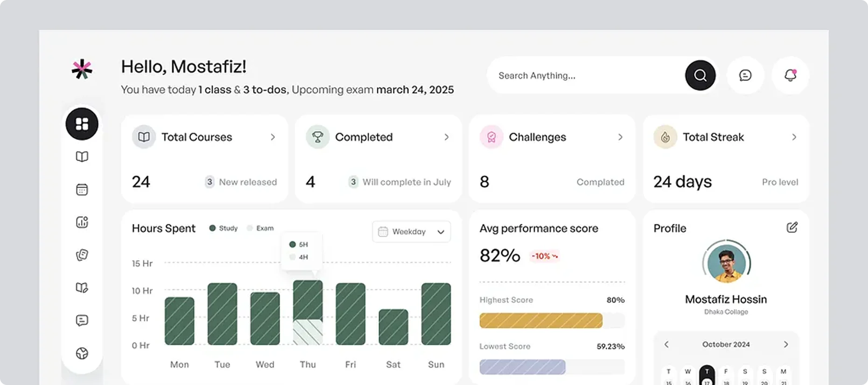The image size is (868, 385).
Task: Toggle the Study legend series
Action: [224, 228]
